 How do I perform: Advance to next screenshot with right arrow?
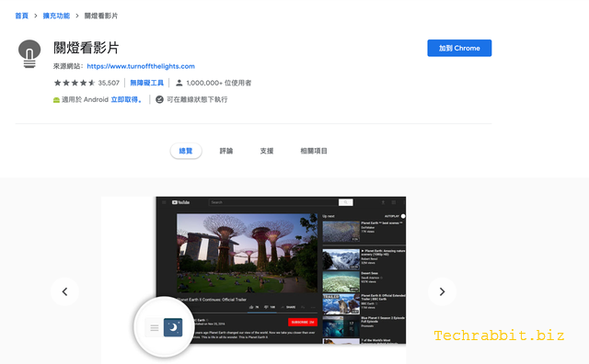[442, 291]
